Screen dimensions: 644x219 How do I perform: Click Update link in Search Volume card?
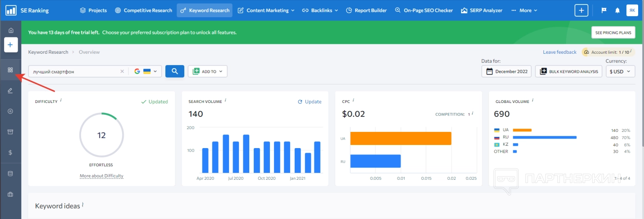310,102
